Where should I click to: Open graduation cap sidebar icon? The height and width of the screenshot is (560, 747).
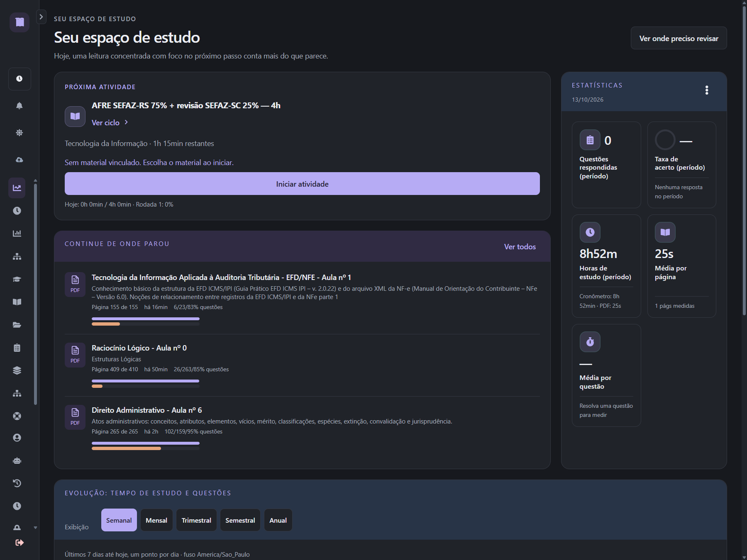(x=17, y=279)
